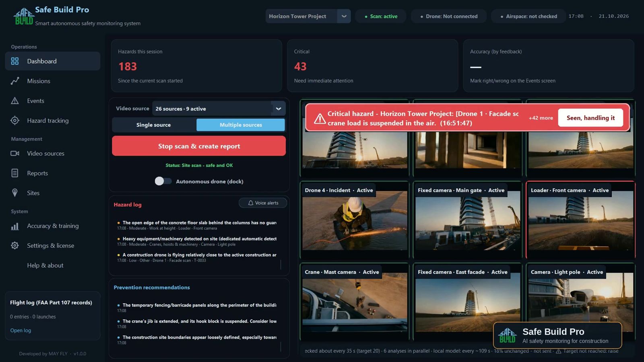Click the Missions route icon
The width and height of the screenshot is (644, 362).
(15, 81)
